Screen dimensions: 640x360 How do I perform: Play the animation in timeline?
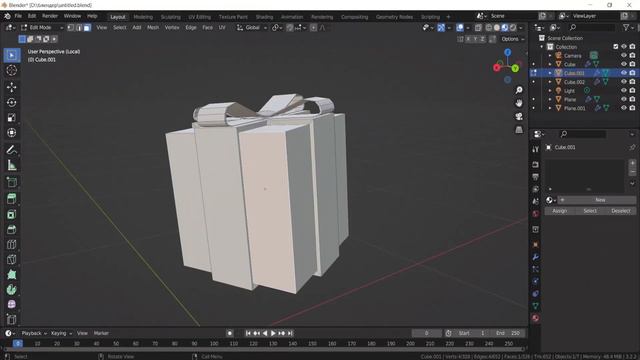coord(273,333)
